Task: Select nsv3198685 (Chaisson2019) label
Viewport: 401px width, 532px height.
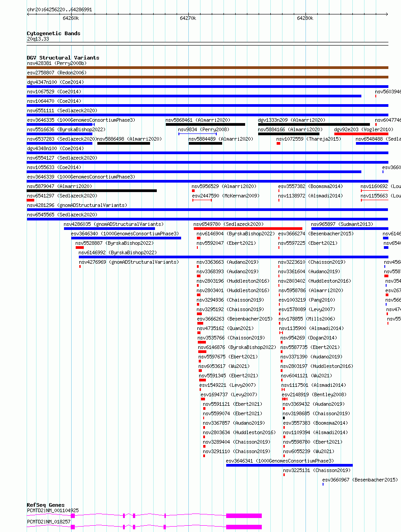Action: coord(317,414)
